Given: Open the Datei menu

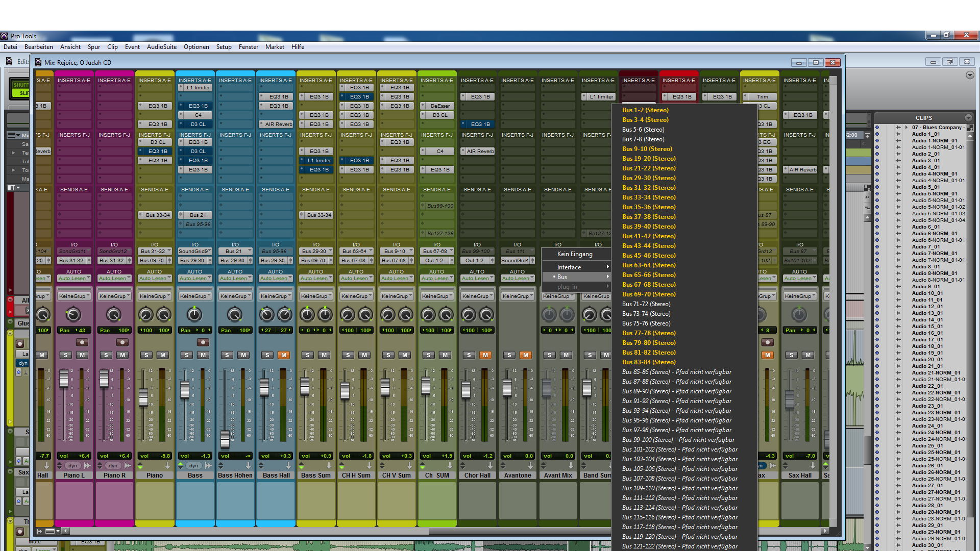Looking at the screenshot, I should tap(10, 47).
